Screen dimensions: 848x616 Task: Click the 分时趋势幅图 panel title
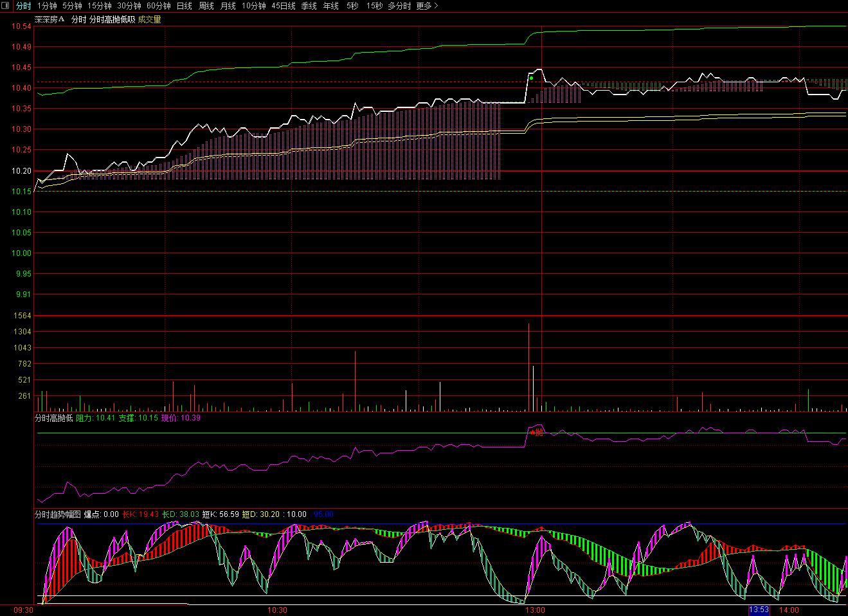click(58, 514)
